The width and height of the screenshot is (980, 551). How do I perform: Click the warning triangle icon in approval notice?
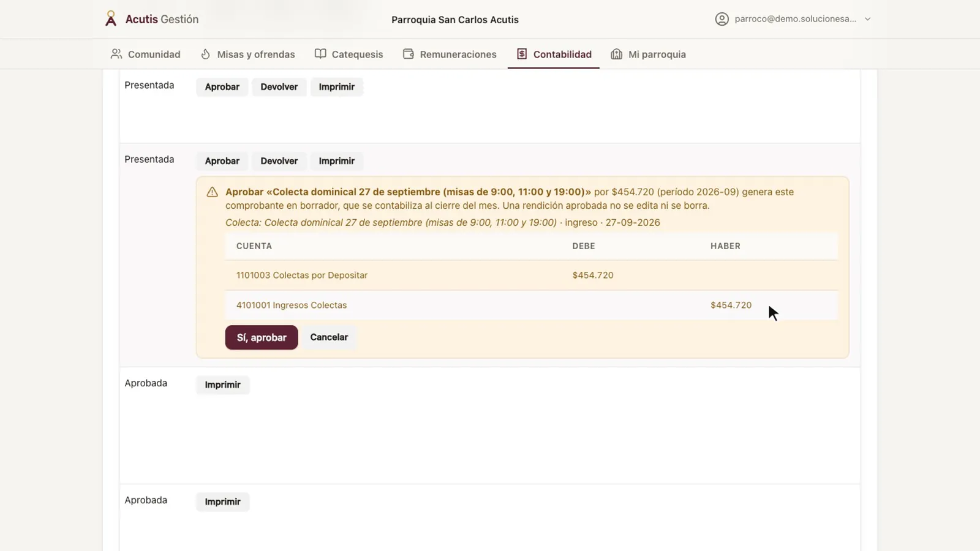(213, 192)
